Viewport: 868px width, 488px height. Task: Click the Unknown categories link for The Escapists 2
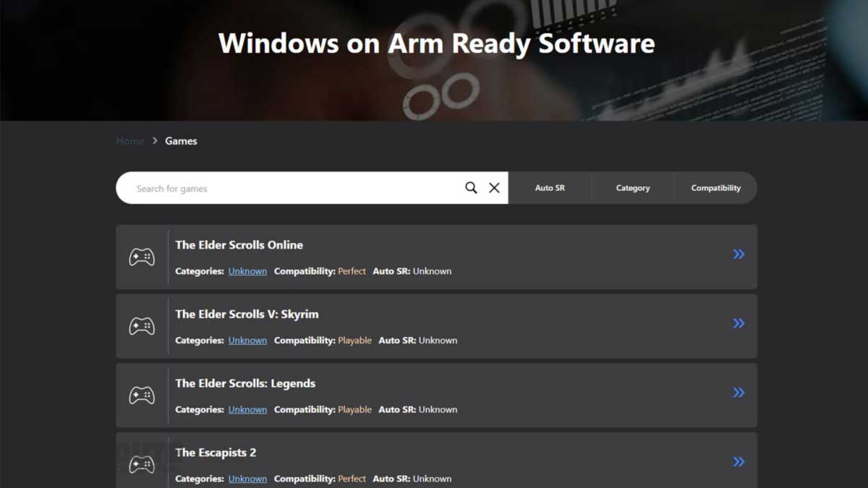pos(247,479)
